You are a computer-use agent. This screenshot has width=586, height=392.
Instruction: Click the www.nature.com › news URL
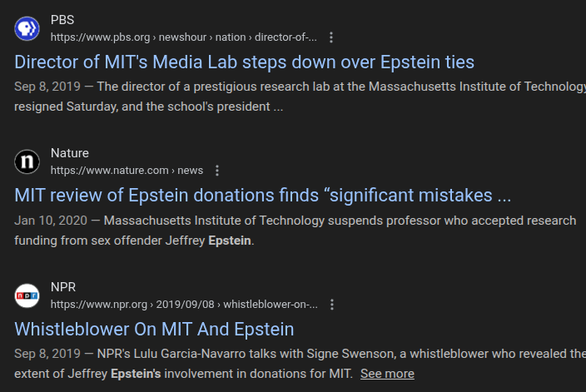pos(127,171)
